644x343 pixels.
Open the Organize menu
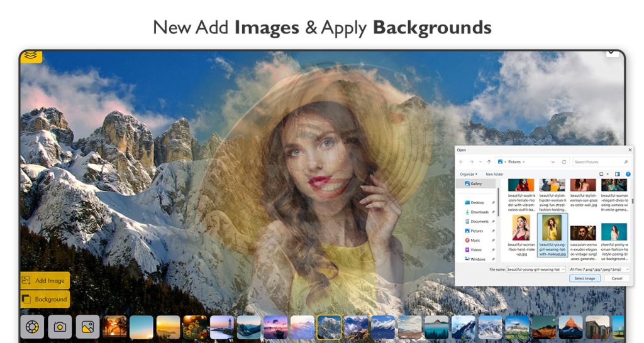469,175
